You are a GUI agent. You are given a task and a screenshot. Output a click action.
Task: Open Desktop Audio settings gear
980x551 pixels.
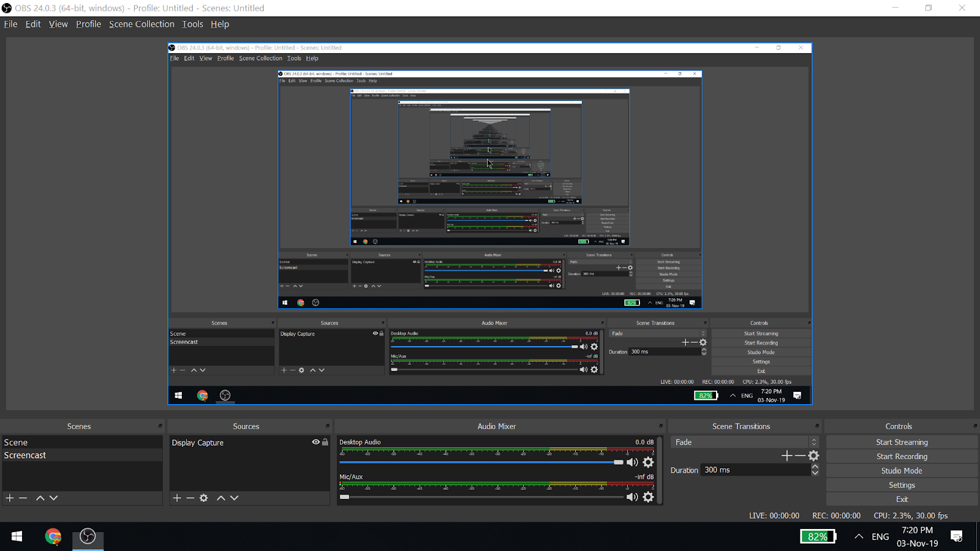coord(649,462)
